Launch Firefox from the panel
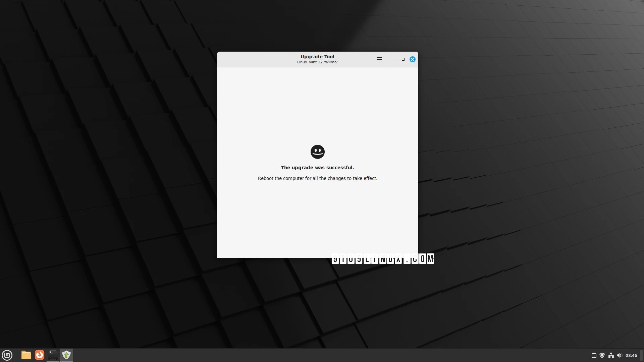This screenshot has width=644, height=362. pyautogui.click(x=40, y=355)
